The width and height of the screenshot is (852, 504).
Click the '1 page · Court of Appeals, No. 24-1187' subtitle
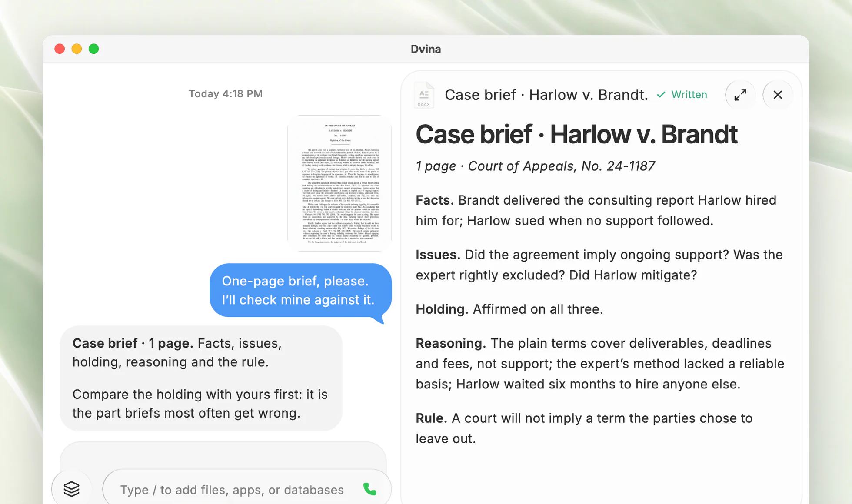535,166
